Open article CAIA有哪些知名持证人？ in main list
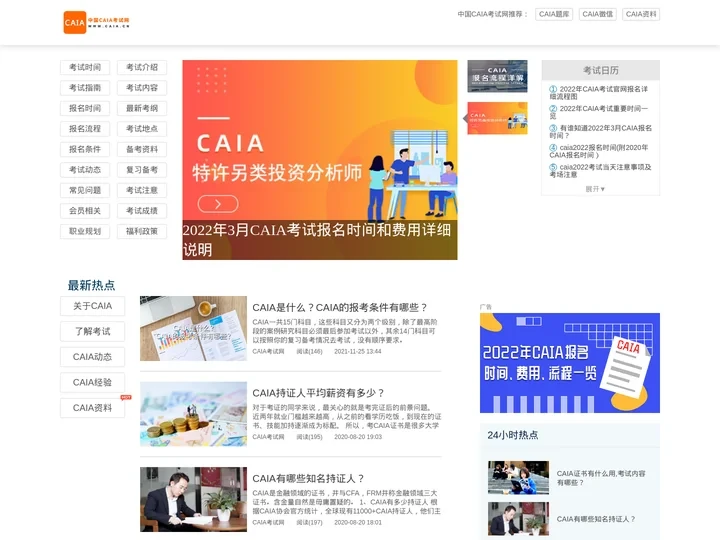This screenshot has height=540, width=720. [x=308, y=478]
